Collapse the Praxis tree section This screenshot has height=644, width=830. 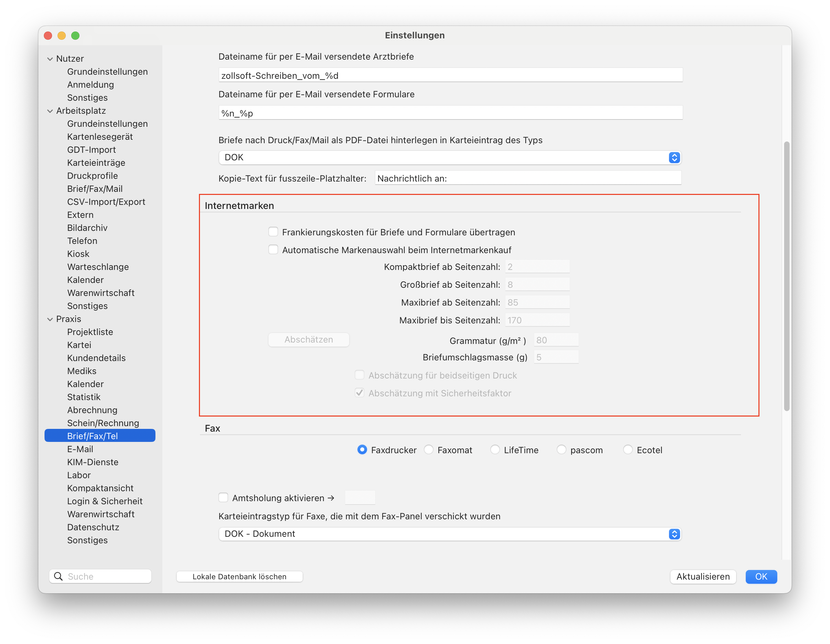(x=50, y=319)
